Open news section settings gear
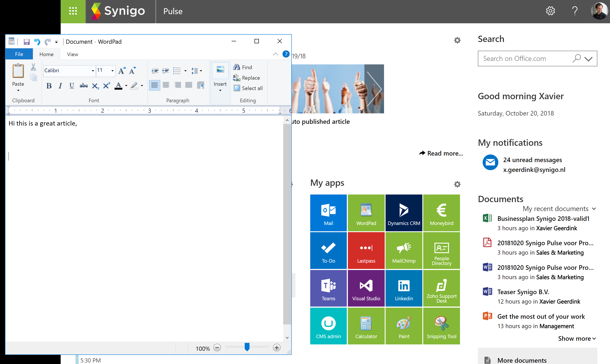The width and height of the screenshot is (610, 364). pyautogui.click(x=457, y=40)
